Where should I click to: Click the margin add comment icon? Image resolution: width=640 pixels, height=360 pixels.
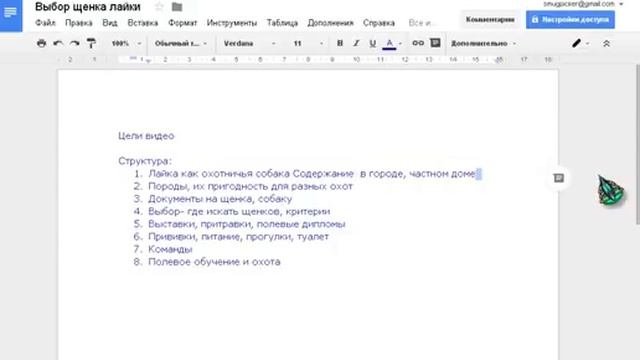pyautogui.click(x=558, y=178)
